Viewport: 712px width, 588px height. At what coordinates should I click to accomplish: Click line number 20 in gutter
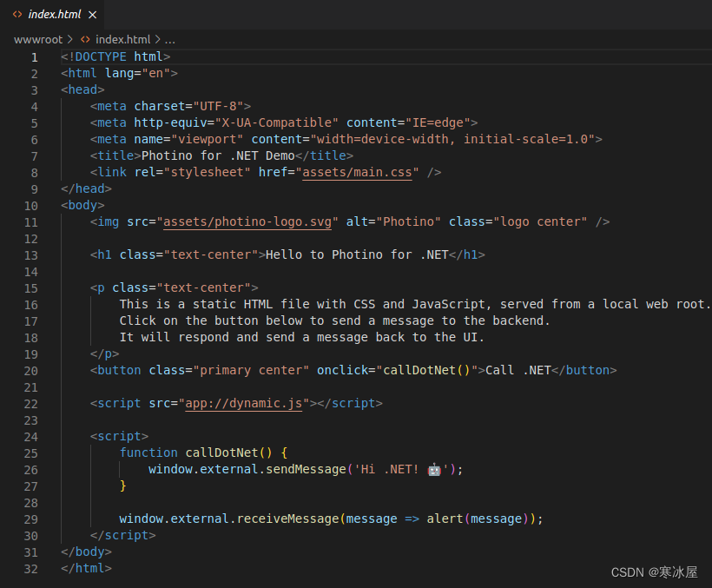(x=31, y=372)
